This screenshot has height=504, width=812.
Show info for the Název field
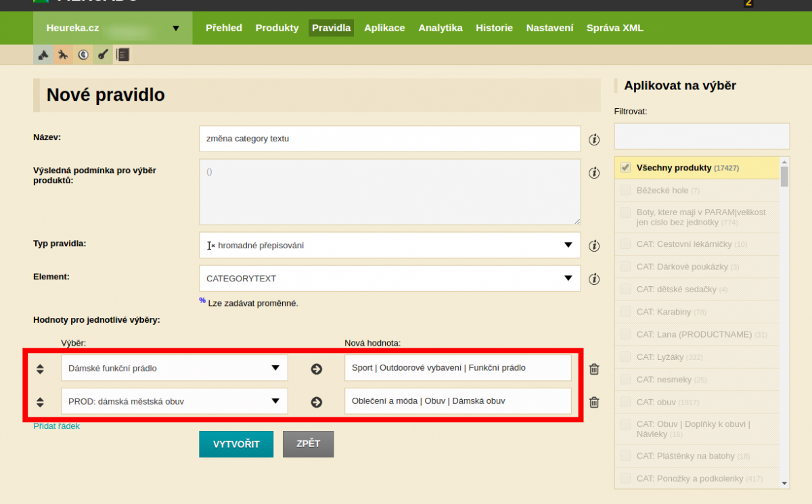pyautogui.click(x=594, y=139)
